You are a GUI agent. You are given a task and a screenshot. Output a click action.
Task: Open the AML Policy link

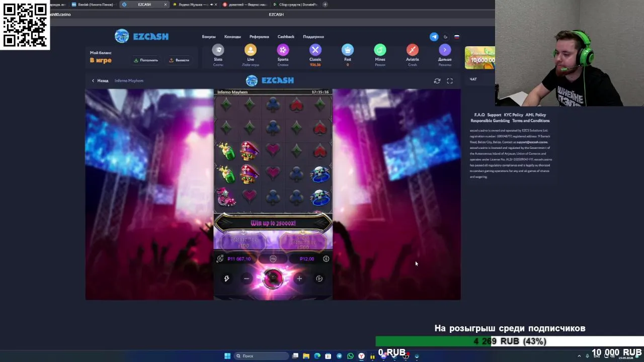[x=536, y=115]
